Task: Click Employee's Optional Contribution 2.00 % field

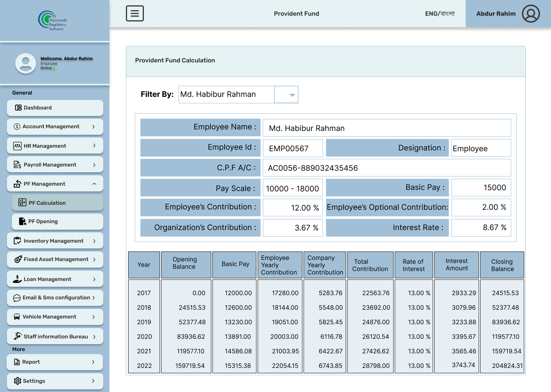Action: pyautogui.click(x=481, y=207)
